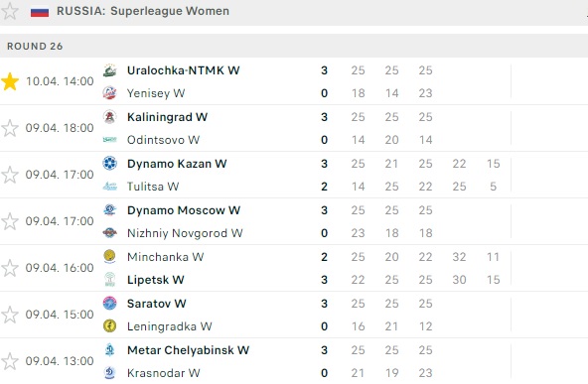Click the Uralochka-NTMK W team logo
The image size is (588, 384).
tap(109, 70)
